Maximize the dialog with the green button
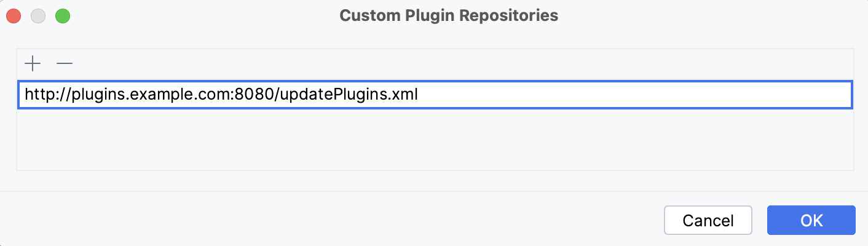This screenshot has height=246, width=868. pos(63,16)
